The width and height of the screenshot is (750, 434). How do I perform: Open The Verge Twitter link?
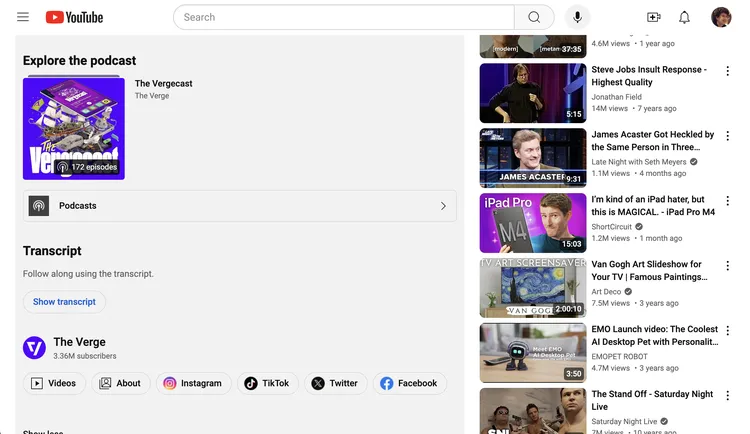(x=335, y=383)
